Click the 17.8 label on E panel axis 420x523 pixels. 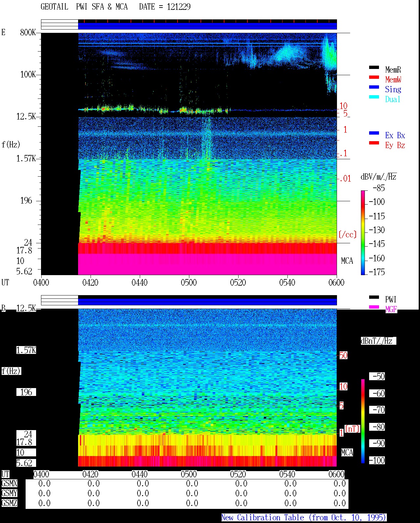(24, 250)
